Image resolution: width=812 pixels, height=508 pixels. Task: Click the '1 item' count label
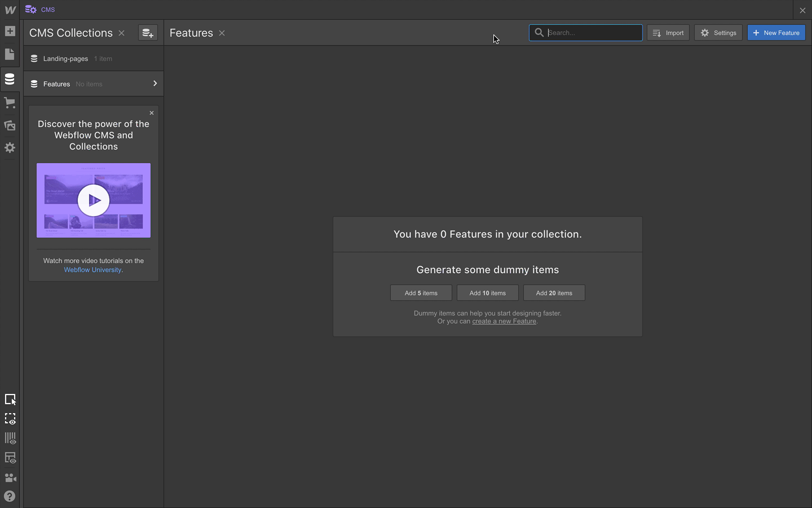(x=103, y=59)
